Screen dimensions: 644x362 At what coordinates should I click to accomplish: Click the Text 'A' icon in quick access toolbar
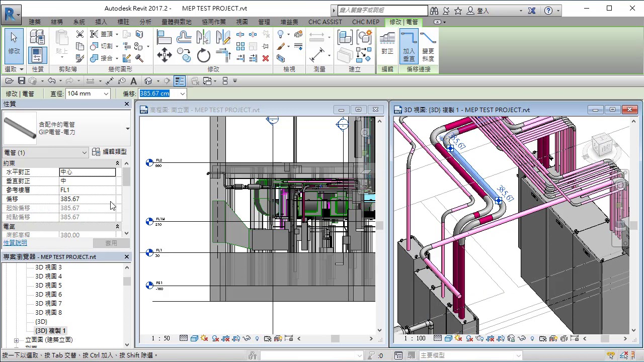(x=133, y=81)
